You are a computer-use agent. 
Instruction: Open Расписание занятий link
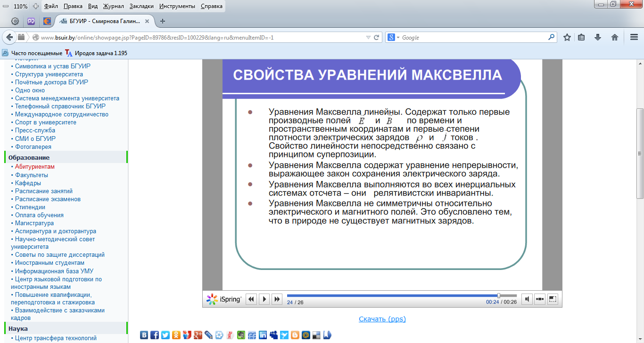pyautogui.click(x=44, y=191)
